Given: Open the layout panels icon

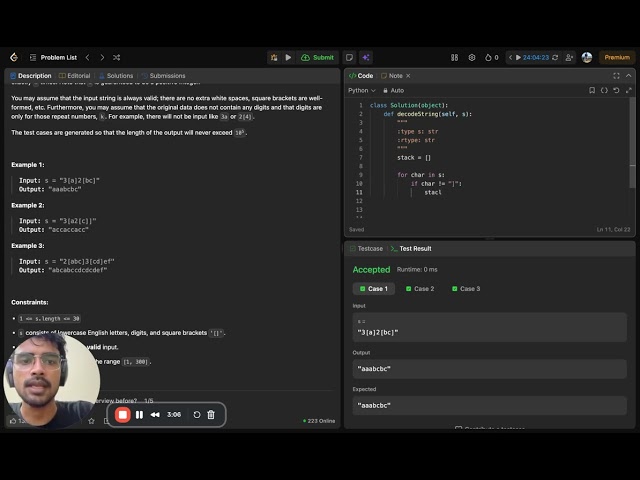Looking at the screenshot, I should pyautogui.click(x=454, y=58).
